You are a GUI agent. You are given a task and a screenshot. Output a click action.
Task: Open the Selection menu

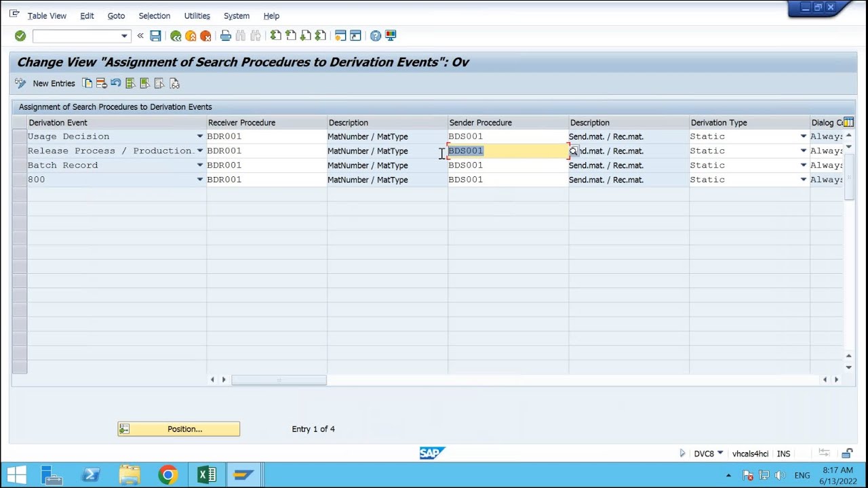(x=154, y=16)
